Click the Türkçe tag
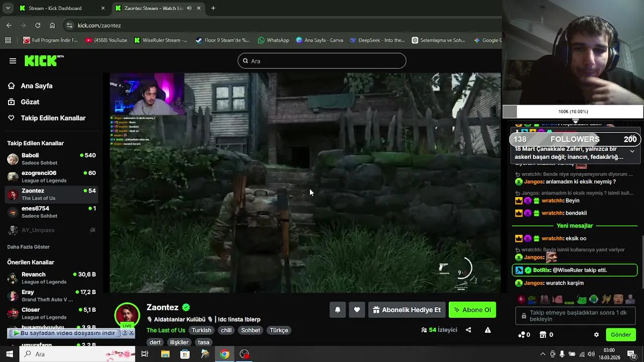This screenshot has width=644, height=362. click(x=279, y=330)
